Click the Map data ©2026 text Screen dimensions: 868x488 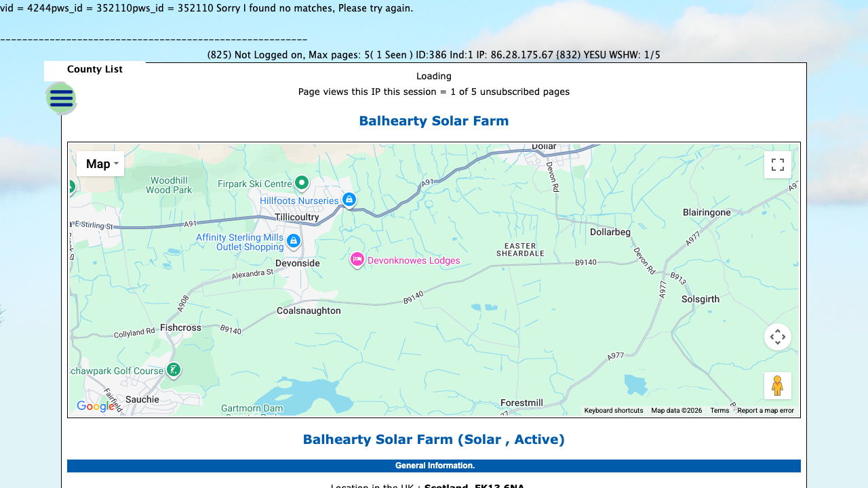coord(675,410)
